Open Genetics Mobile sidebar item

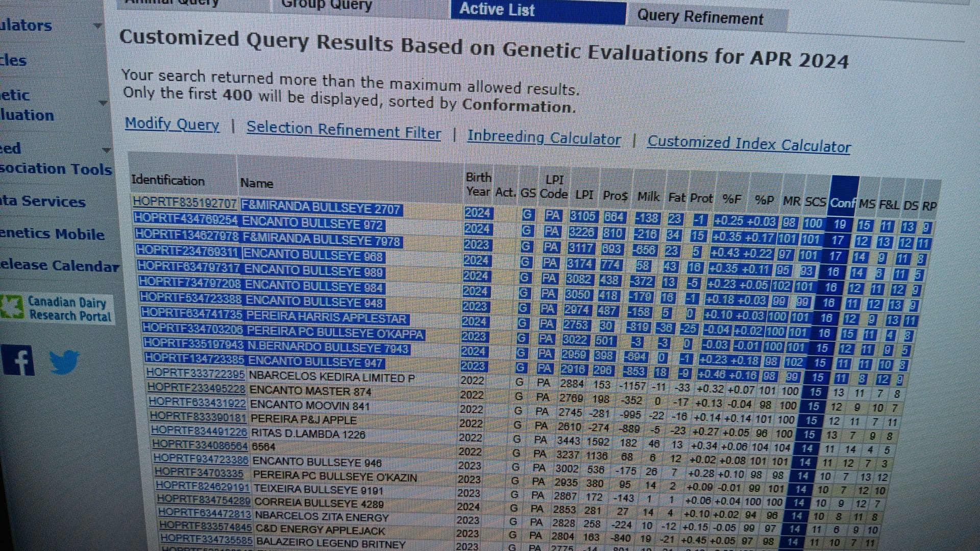[x=52, y=234]
